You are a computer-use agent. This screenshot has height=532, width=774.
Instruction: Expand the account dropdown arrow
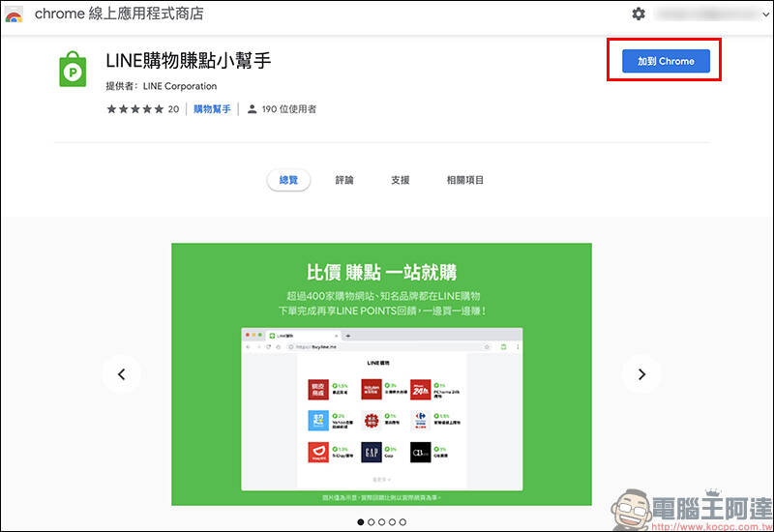coord(765,15)
